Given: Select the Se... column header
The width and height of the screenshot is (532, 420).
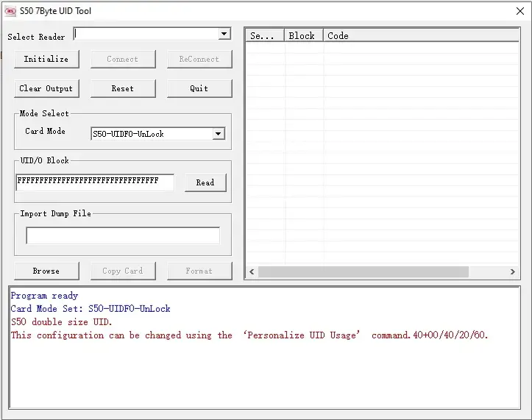Looking at the screenshot, I should [x=264, y=35].
